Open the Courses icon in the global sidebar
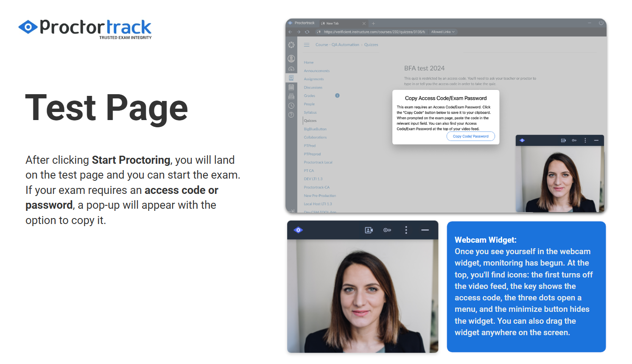The width and height of the screenshot is (632, 364). point(291,78)
